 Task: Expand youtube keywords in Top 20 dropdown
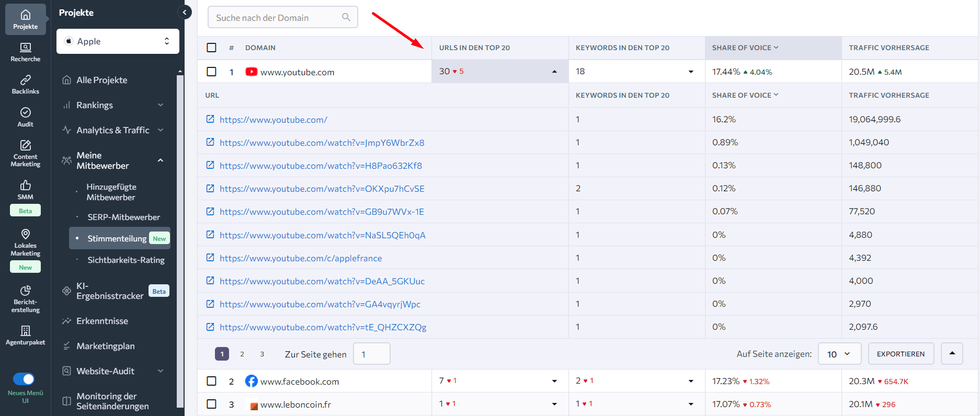point(691,72)
